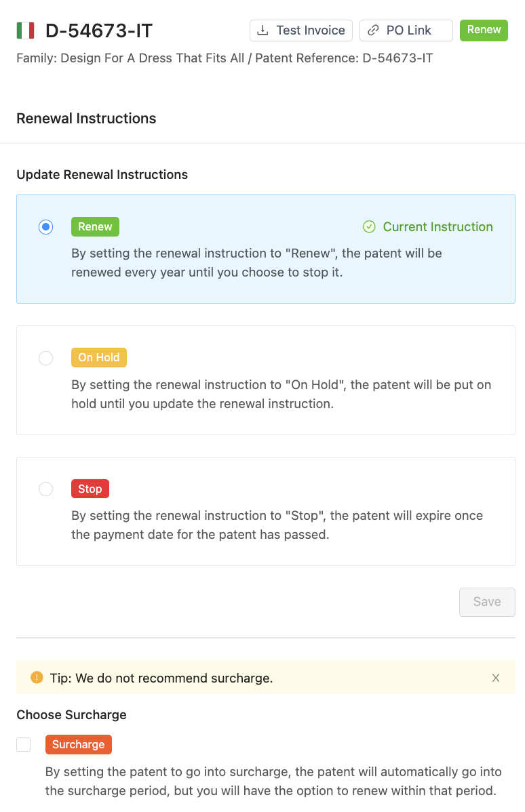This screenshot has width=525, height=812.
Task: Click the warning icon in the surcharge tip banner
Action: click(x=37, y=677)
